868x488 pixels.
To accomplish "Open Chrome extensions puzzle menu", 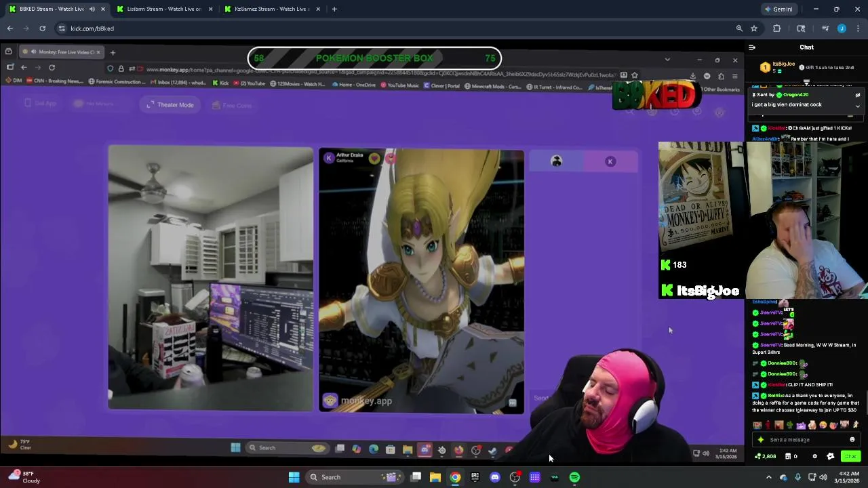I will tap(777, 28).
